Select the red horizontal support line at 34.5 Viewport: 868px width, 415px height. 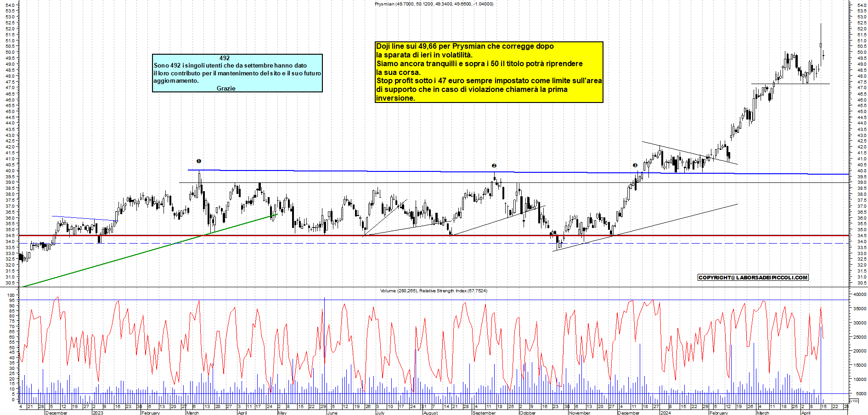click(434, 235)
